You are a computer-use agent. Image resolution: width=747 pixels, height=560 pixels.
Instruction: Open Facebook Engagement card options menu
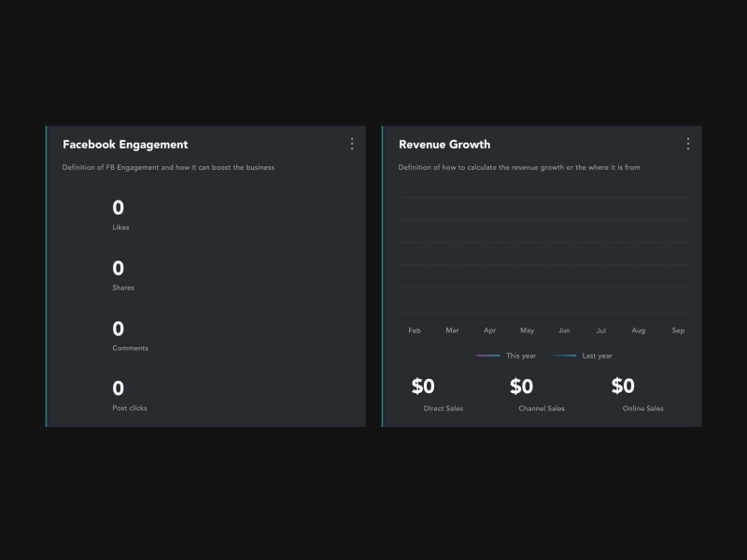[x=352, y=144]
